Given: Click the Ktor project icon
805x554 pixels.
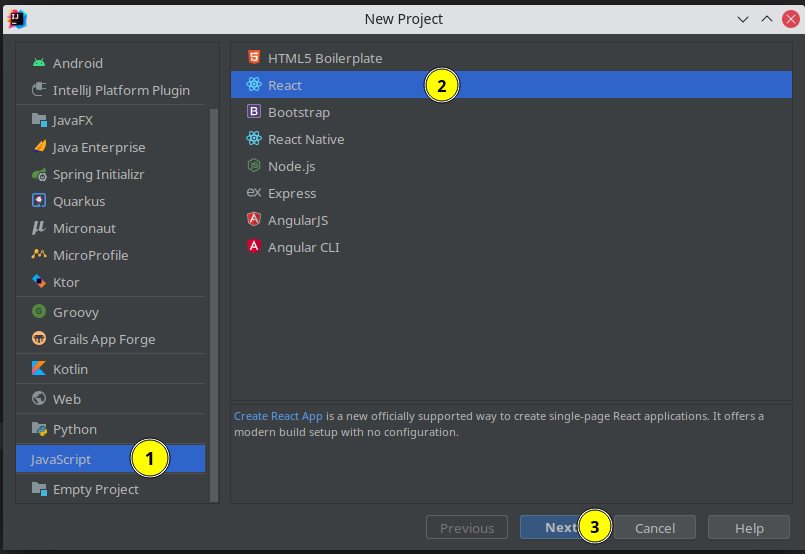Looking at the screenshot, I should [x=39, y=282].
